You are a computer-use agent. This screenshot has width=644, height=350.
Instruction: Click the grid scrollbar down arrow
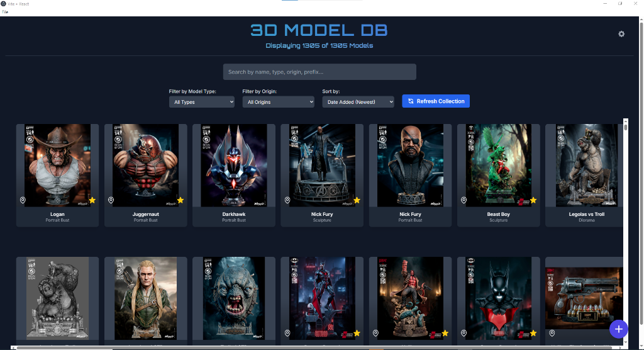(626, 342)
